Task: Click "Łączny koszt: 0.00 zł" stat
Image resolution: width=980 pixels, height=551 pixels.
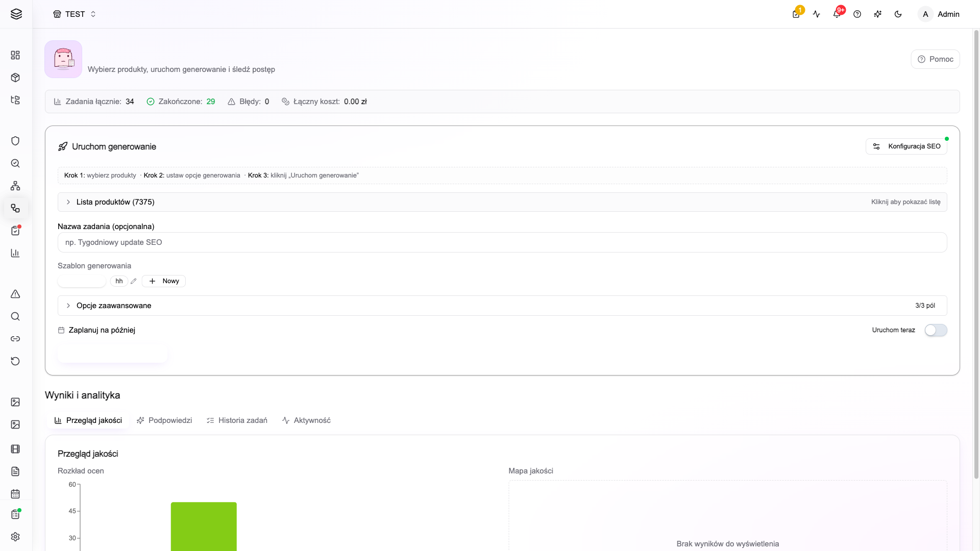Action: click(324, 102)
